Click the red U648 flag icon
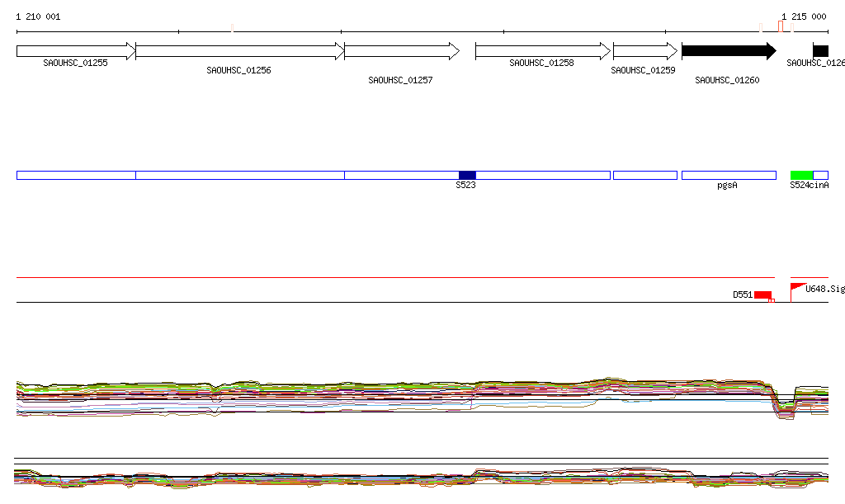 point(797,288)
